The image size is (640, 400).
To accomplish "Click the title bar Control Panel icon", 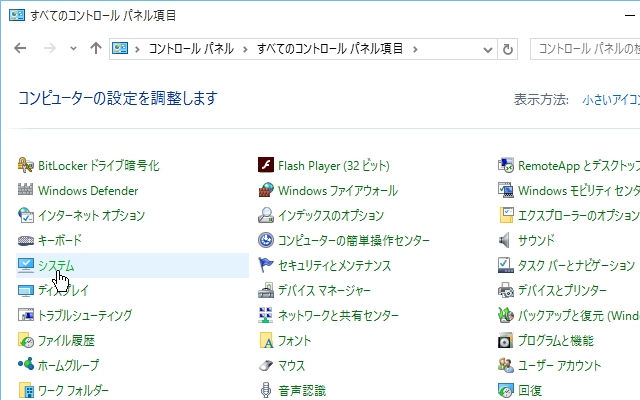I will pos(17,15).
